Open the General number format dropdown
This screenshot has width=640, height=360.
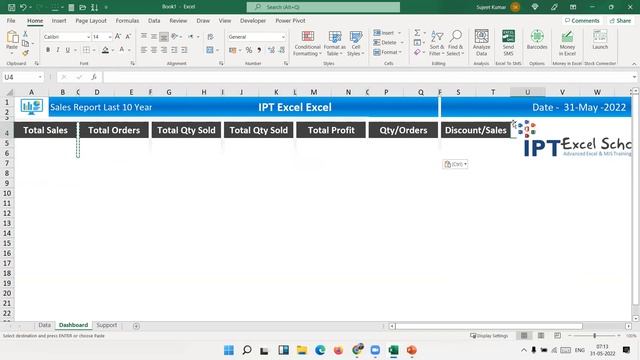(283, 37)
